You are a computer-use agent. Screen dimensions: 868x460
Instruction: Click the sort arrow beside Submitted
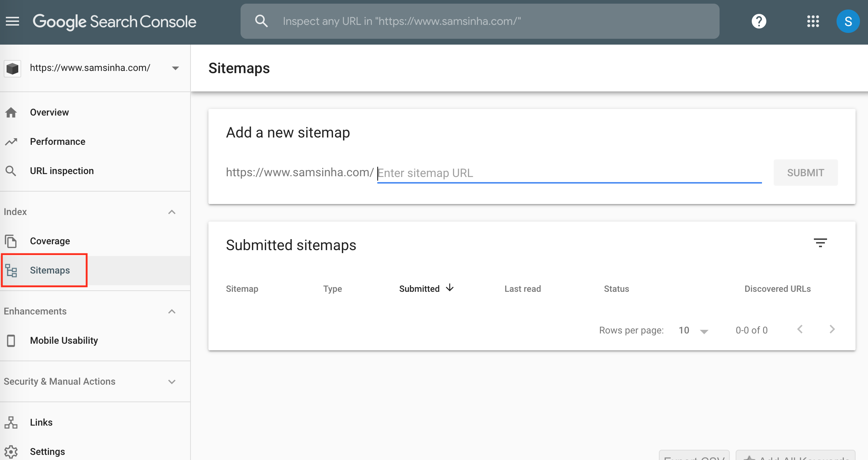[450, 288]
